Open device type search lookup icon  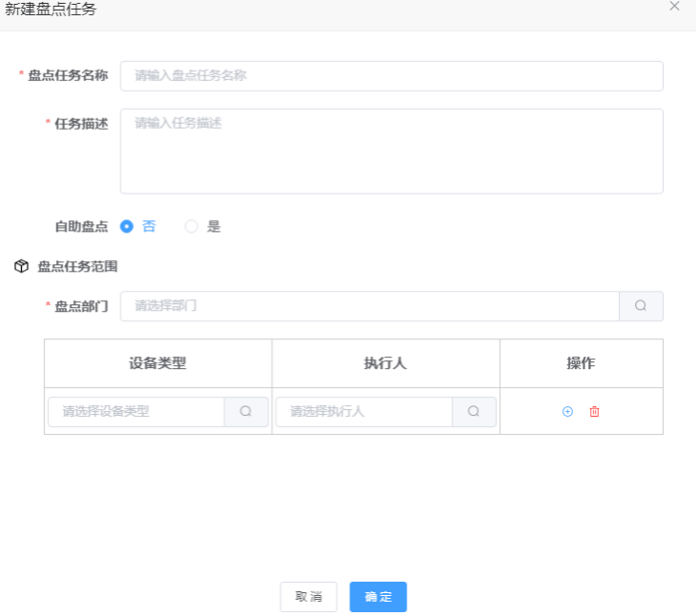coord(246,411)
